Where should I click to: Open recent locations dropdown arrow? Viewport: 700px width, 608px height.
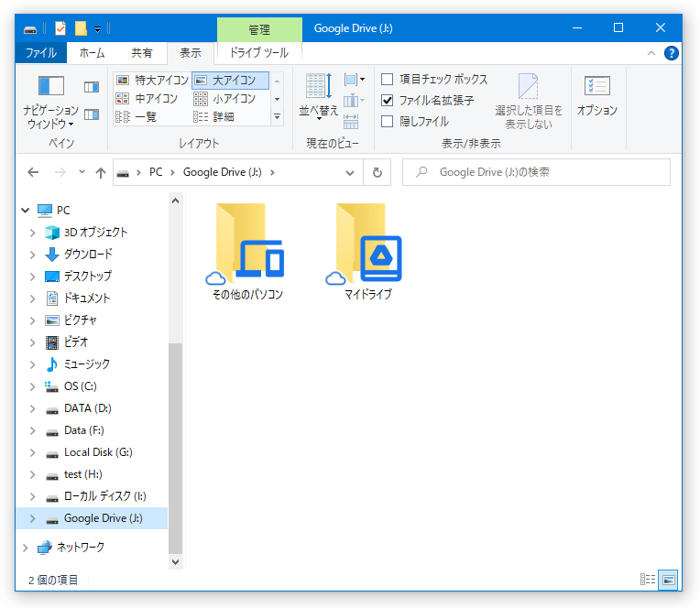click(82, 172)
